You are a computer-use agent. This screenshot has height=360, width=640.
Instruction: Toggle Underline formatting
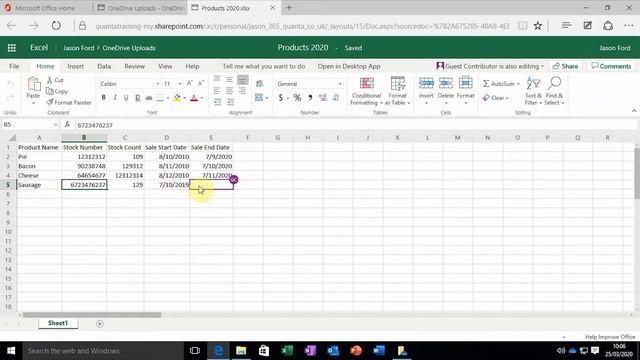tap(126, 98)
